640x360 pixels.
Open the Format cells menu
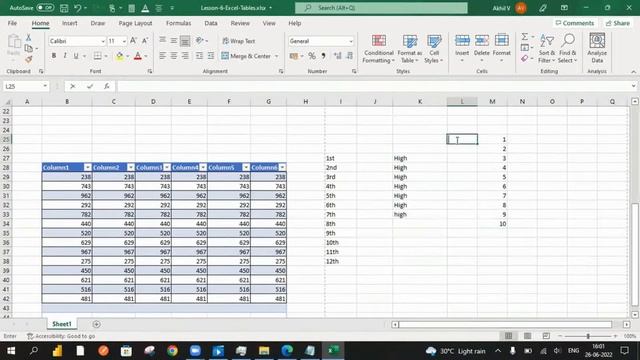tap(501, 49)
